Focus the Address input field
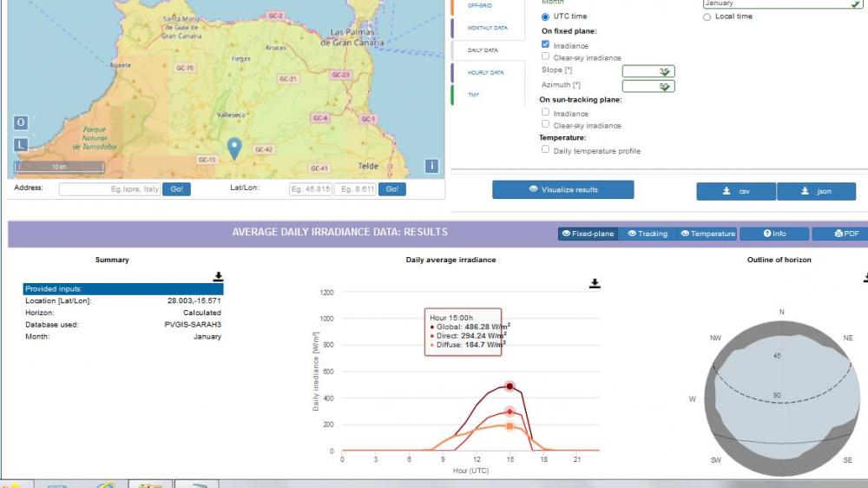868x488 pixels. coord(109,189)
